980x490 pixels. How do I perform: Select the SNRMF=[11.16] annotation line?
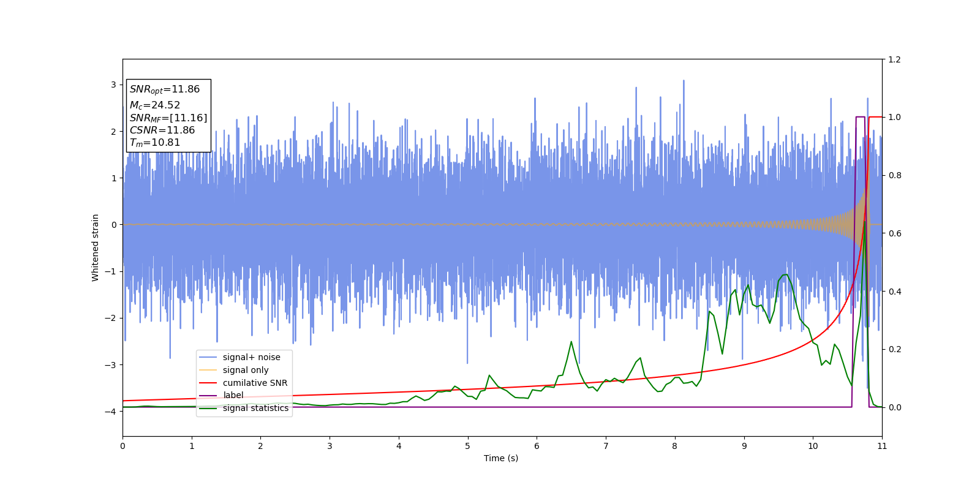(168, 118)
